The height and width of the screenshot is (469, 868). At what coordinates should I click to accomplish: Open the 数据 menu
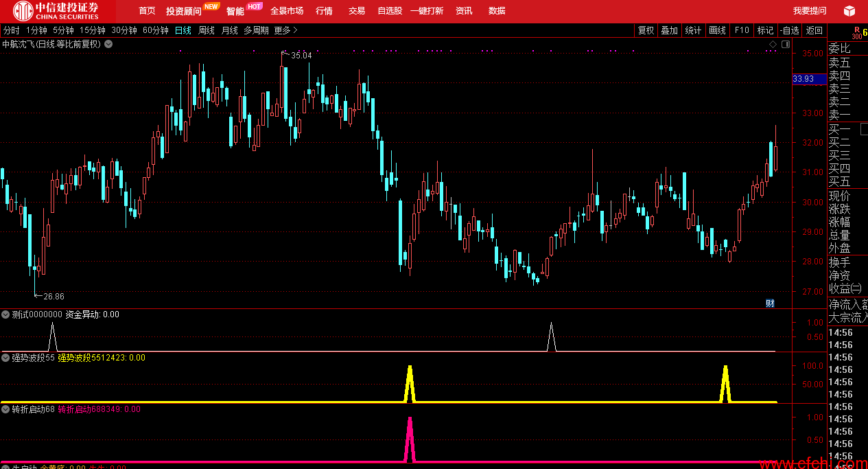click(497, 11)
